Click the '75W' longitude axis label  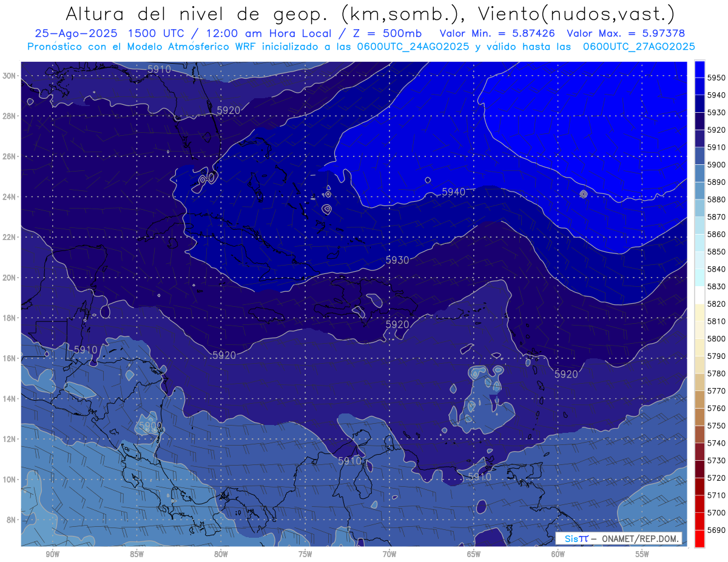pos(305,555)
